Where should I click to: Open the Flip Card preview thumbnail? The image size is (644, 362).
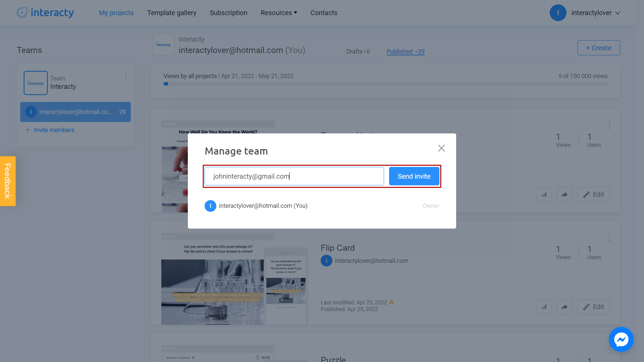(x=234, y=279)
